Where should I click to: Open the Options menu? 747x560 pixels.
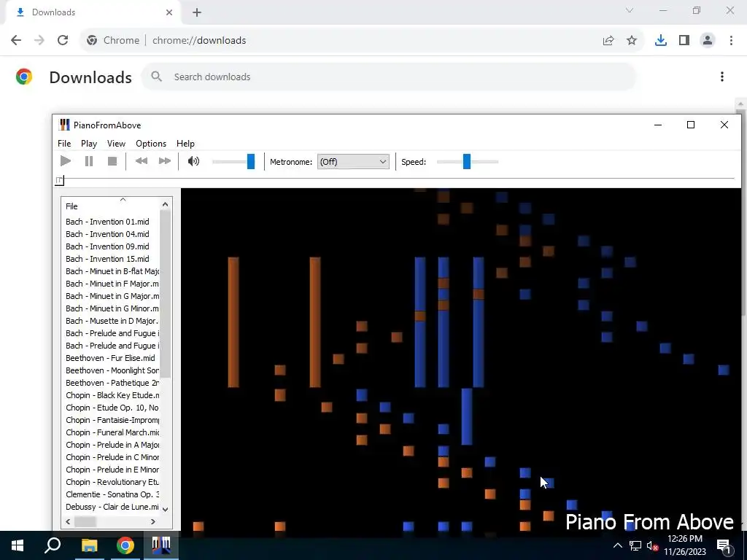point(151,144)
